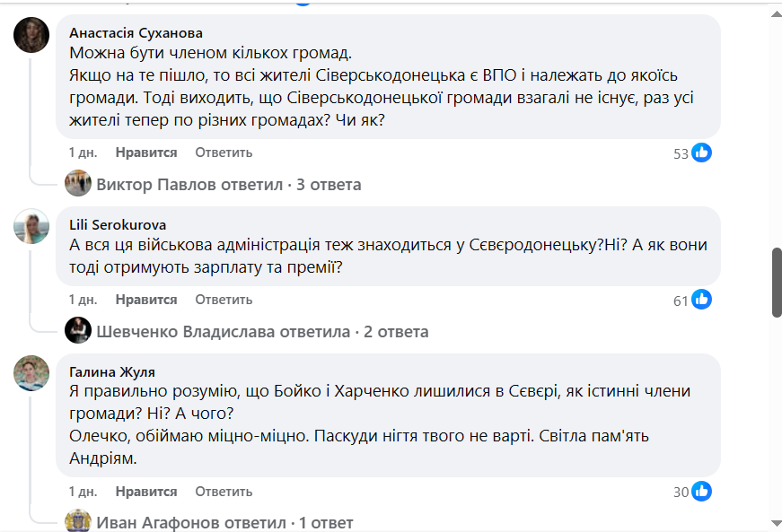Expand Шевченко Владислава's 2 replies thread
The height and width of the screenshot is (532, 782).
click(x=262, y=332)
